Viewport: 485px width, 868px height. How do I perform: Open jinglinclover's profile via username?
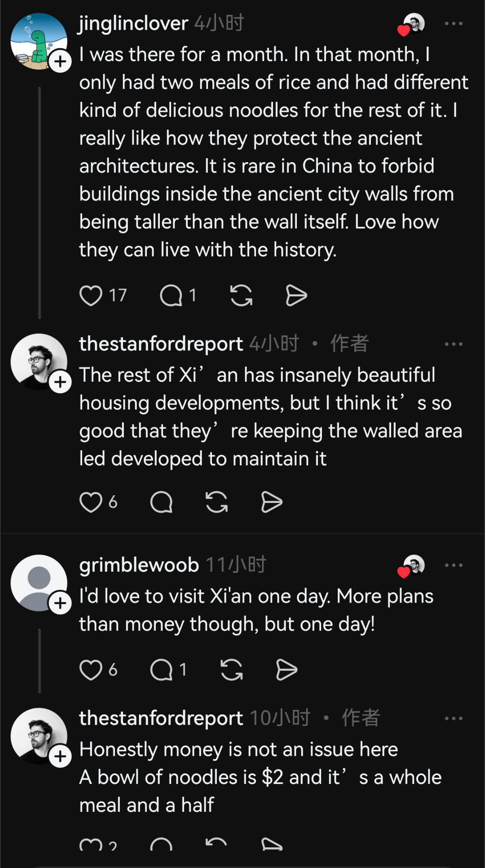[x=133, y=23]
